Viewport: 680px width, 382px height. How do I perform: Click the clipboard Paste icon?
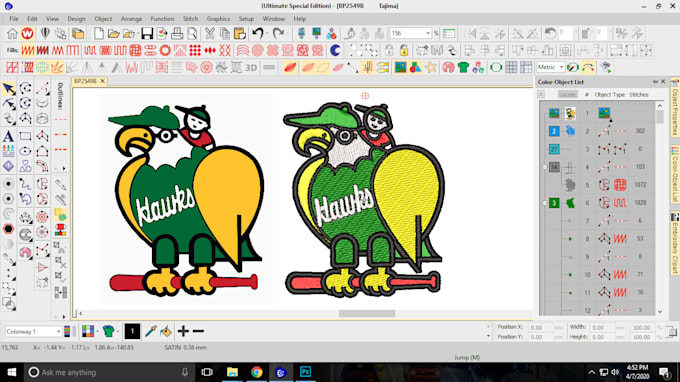(239, 33)
